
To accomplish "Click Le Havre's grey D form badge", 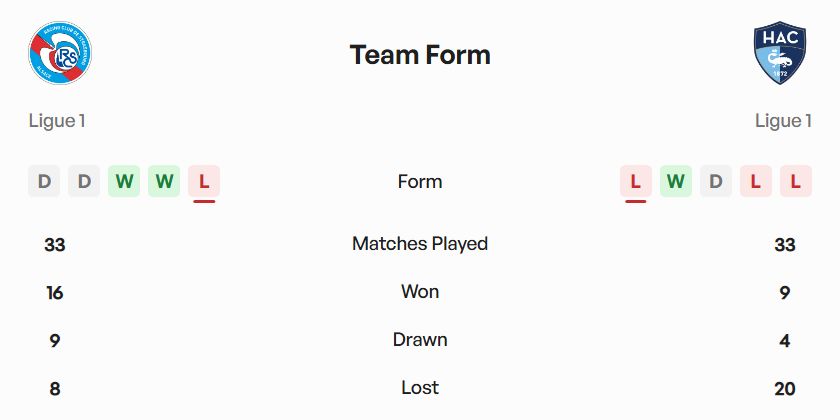I will coord(716,182).
